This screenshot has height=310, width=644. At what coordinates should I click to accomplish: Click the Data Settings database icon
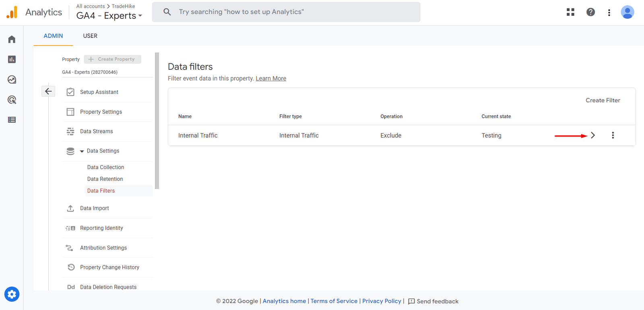70,151
